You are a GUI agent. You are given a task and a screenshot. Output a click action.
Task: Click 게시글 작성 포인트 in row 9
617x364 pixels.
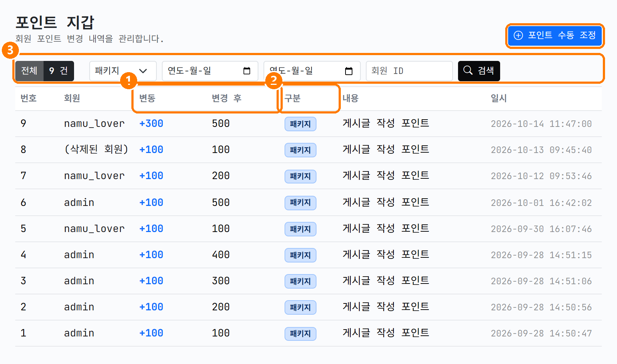[386, 123]
